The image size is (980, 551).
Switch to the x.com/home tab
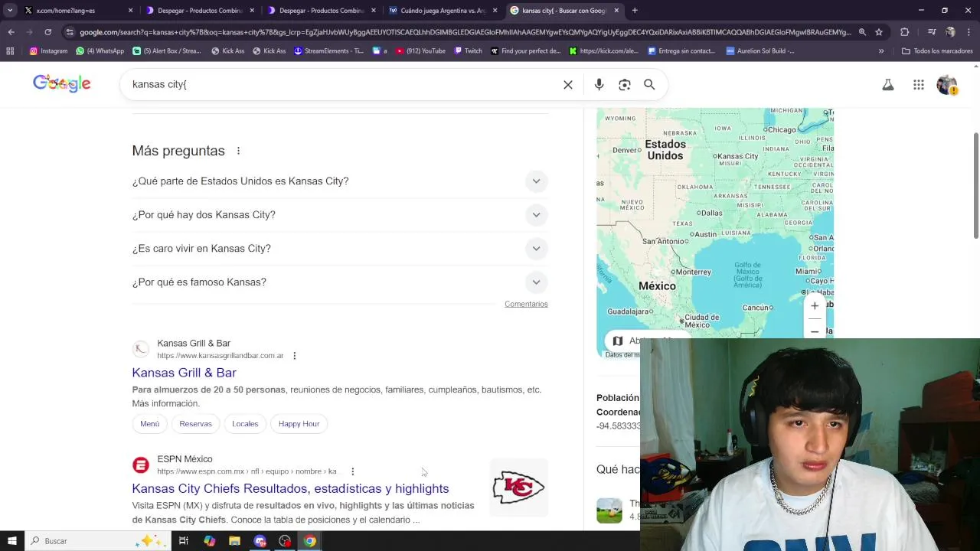tap(79, 11)
